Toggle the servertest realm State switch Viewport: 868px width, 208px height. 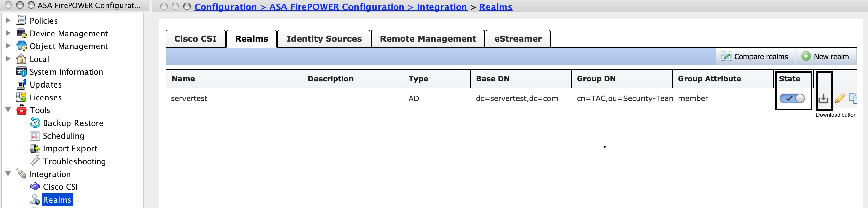pyautogui.click(x=792, y=98)
